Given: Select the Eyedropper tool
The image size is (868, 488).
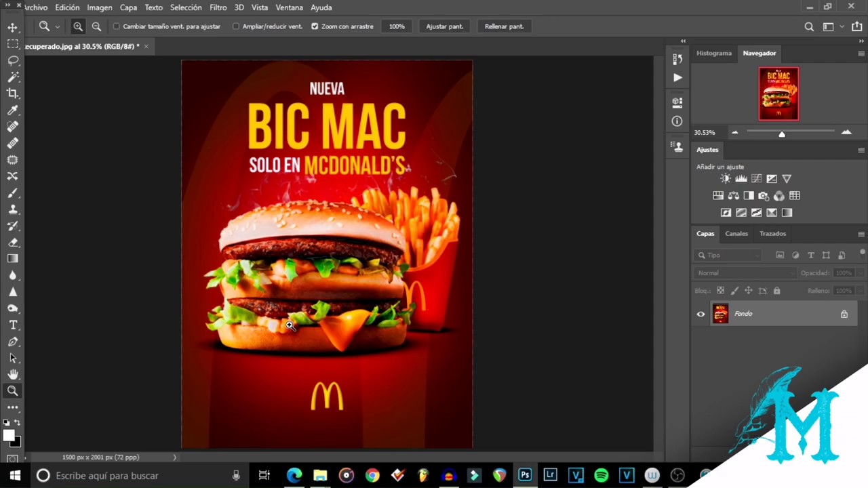Looking at the screenshot, I should click(13, 110).
